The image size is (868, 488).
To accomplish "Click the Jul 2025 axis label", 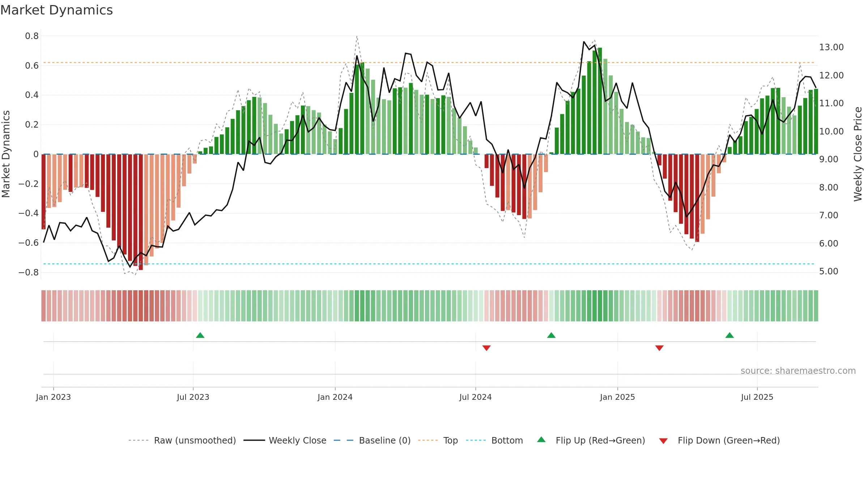I will click(x=757, y=397).
